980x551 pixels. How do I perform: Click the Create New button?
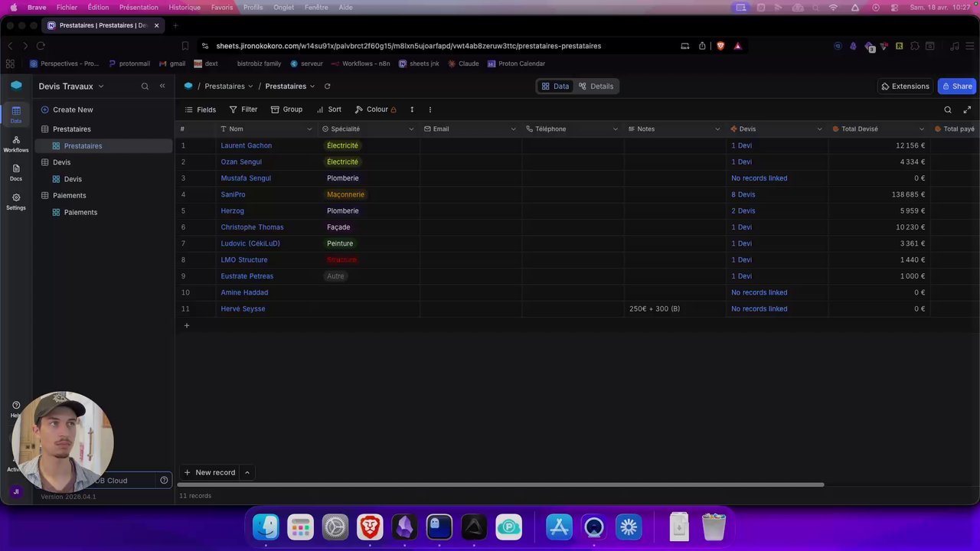[x=67, y=109]
